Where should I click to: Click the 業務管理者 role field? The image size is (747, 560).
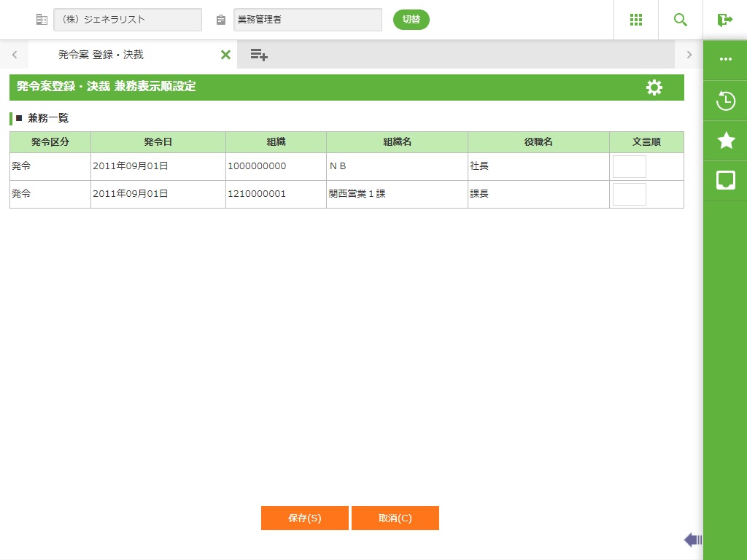308,20
